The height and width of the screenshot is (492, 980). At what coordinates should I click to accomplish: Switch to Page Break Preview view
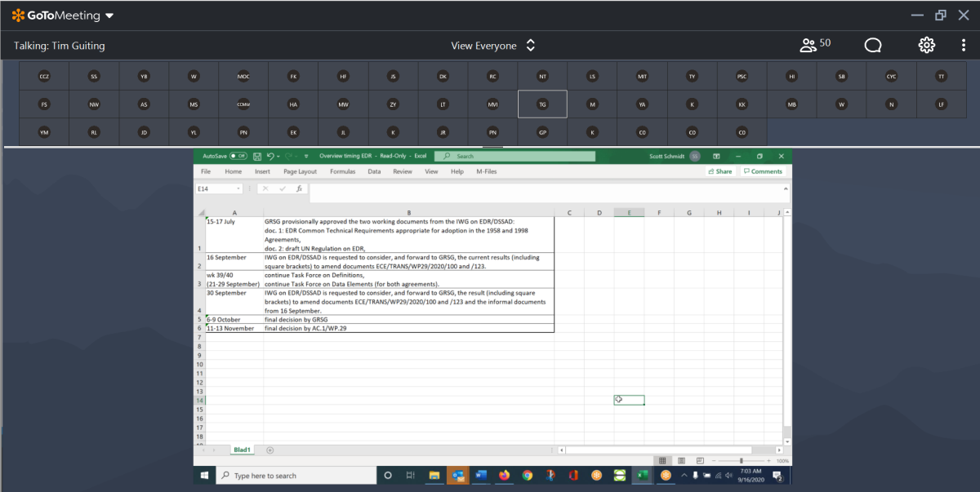(701, 461)
